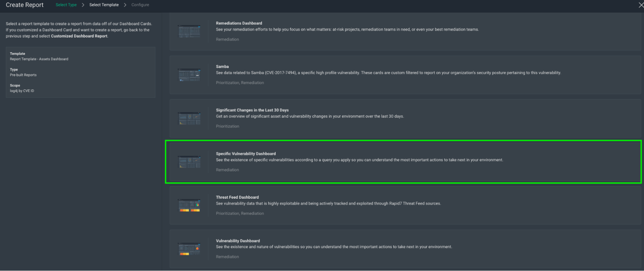Click the Samba card's Prioritization, Remediation tag

pos(240,83)
